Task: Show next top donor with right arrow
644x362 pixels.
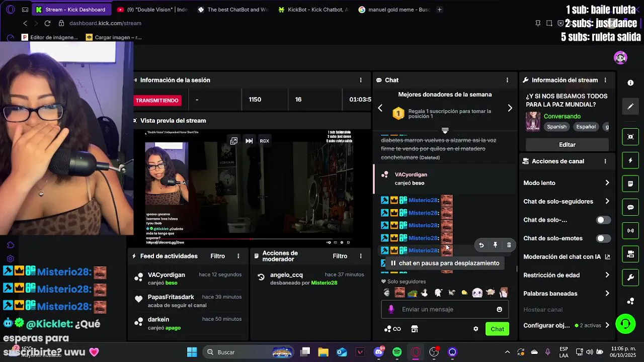Action: pyautogui.click(x=510, y=108)
